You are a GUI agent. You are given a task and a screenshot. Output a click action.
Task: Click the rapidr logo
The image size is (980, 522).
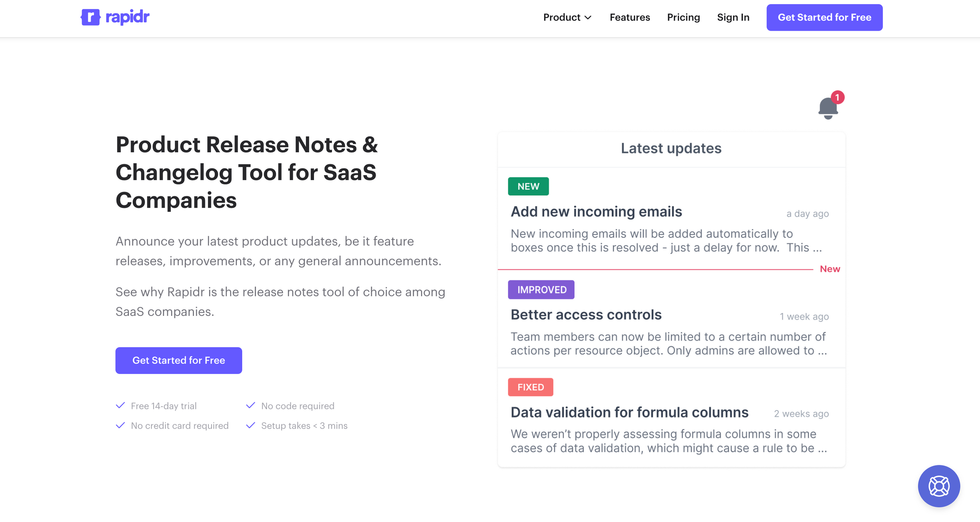[115, 17]
